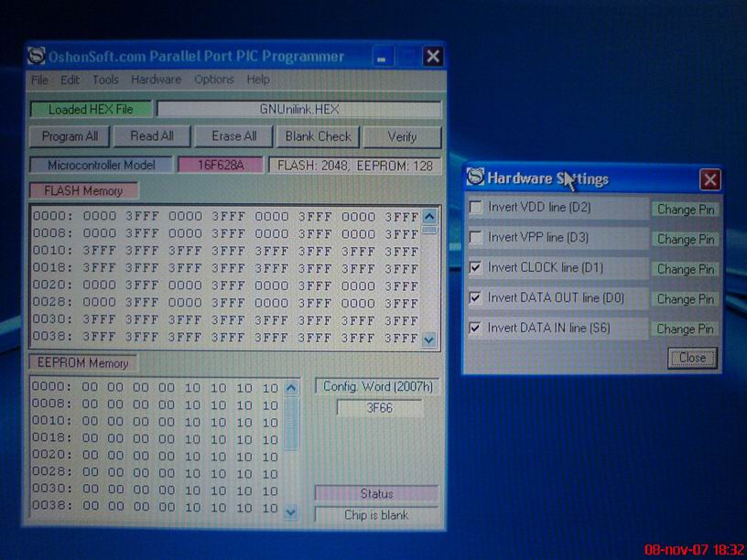Toggle Invert VDD line (D2) checkbox
The image size is (747, 560).
[476, 208]
